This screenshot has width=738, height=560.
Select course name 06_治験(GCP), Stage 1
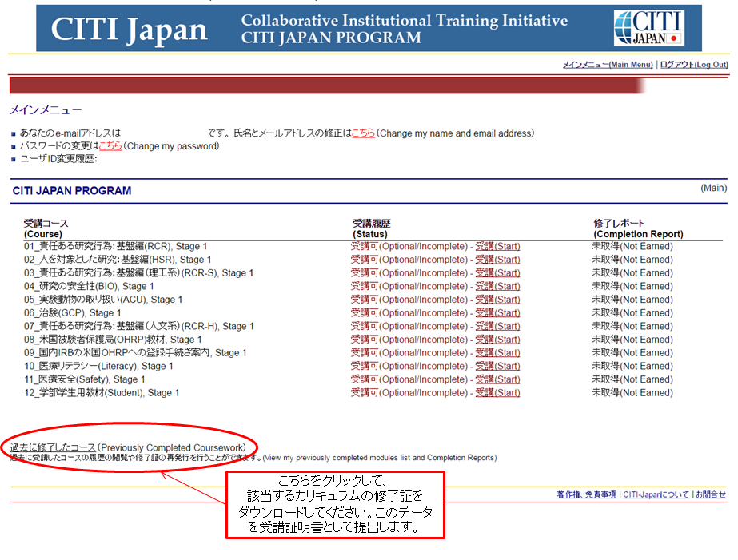[x=73, y=312]
